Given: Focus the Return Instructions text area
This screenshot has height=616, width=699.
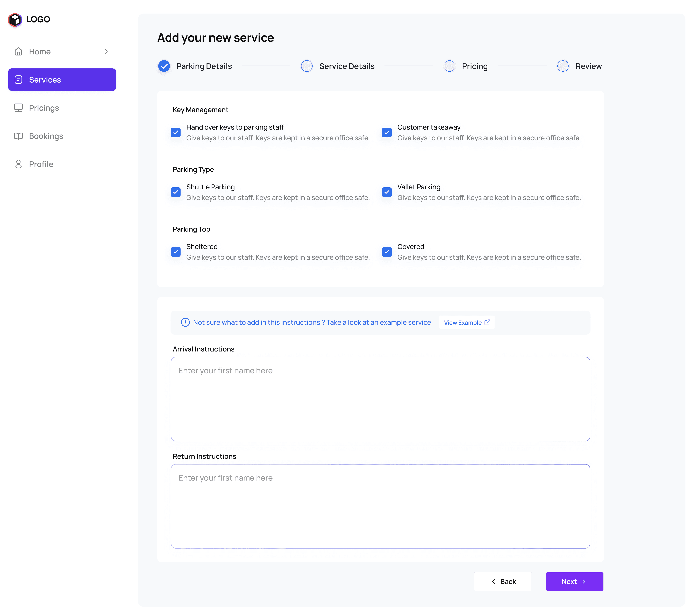Looking at the screenshot, I should tap(380, 506).
